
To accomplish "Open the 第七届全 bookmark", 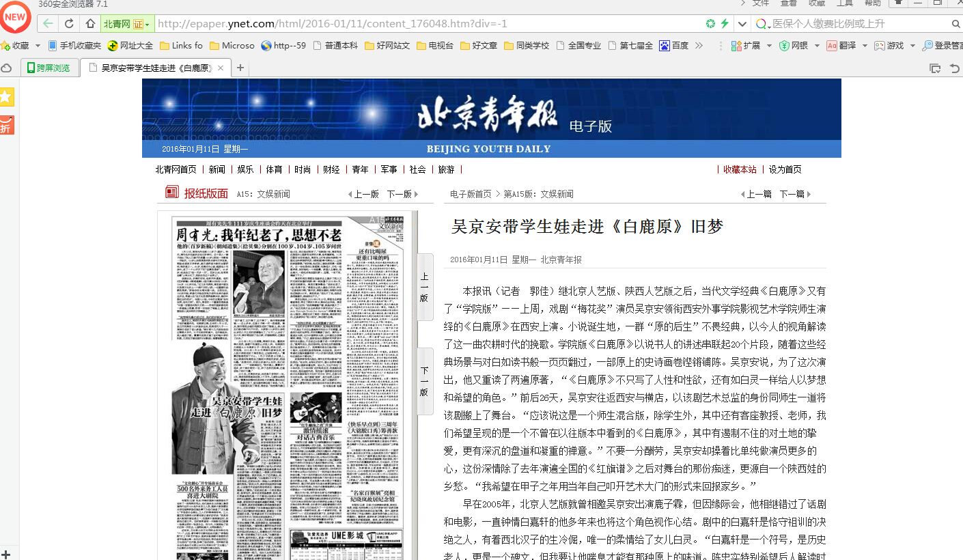I will [630, 46].
